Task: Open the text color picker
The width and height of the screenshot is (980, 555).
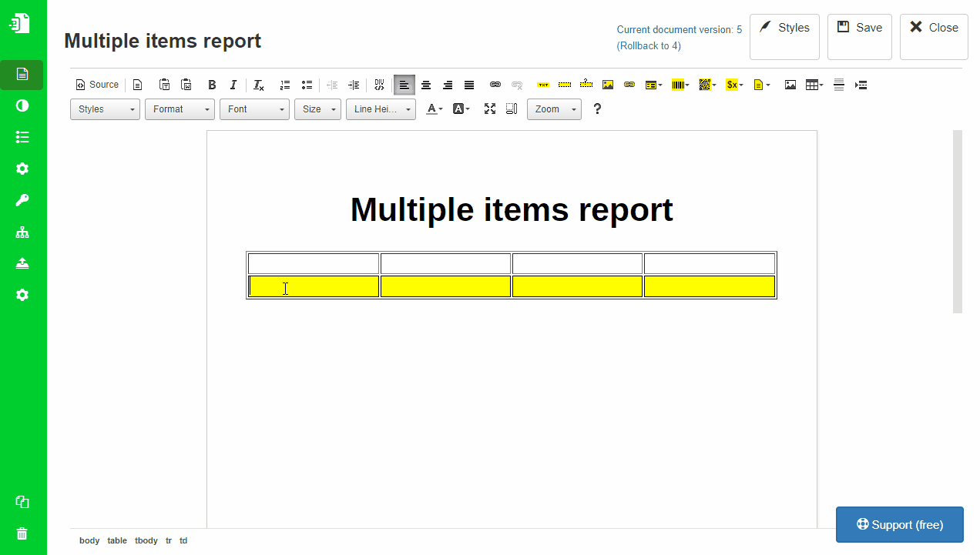Action: [x=434, y=109]
